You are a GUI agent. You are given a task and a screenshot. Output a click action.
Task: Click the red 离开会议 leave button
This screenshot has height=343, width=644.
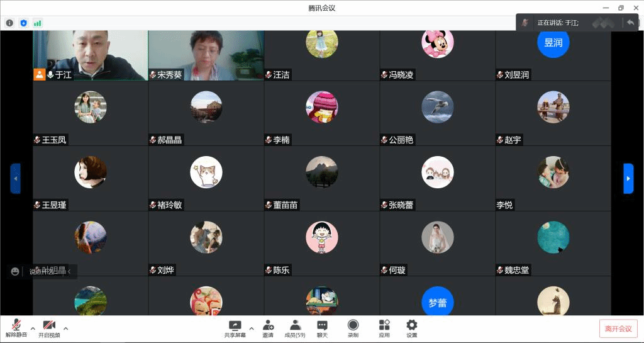(x=618, y=329)
